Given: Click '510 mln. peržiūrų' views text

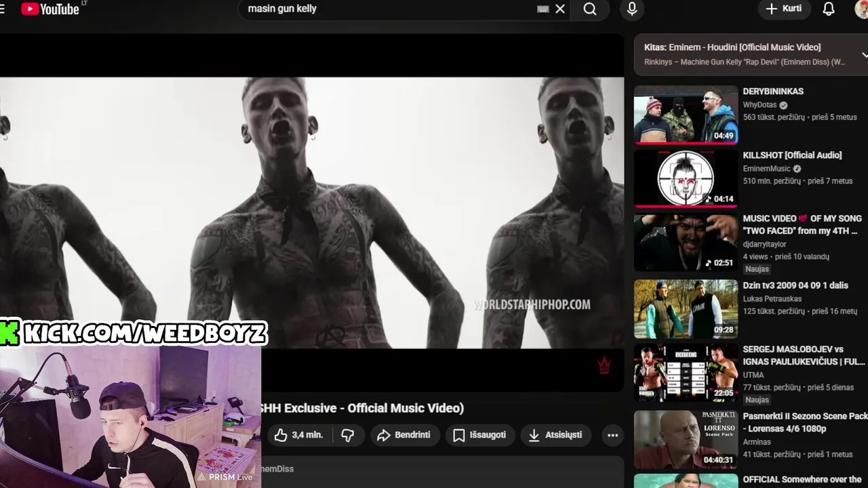Looking at the screenshot, I should tap(772, 181).
